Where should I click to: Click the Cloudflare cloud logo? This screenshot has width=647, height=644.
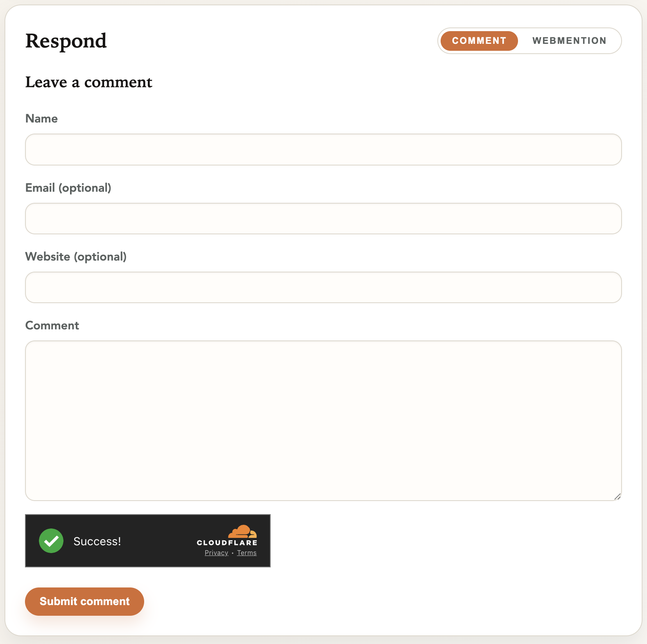[243, 532]
